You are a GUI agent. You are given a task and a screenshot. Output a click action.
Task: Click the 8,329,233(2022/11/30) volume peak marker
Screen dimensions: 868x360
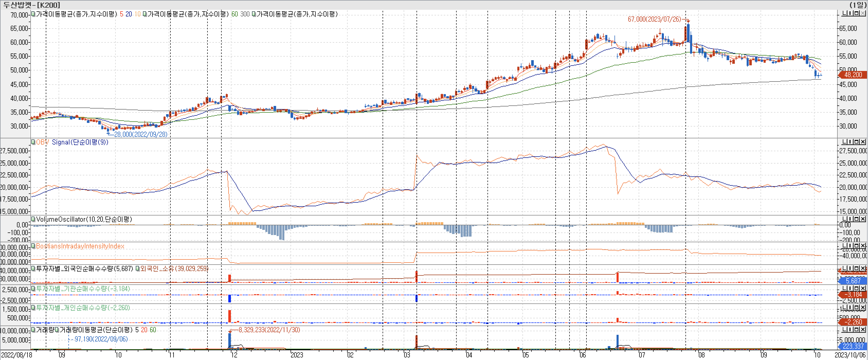(x=269, y=330)
